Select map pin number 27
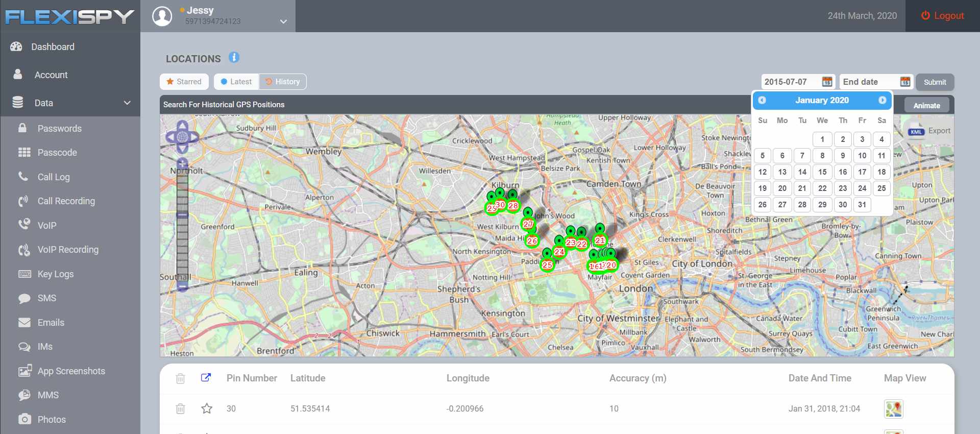This screenshot has width=980, height=434. [x=528, y=224]
